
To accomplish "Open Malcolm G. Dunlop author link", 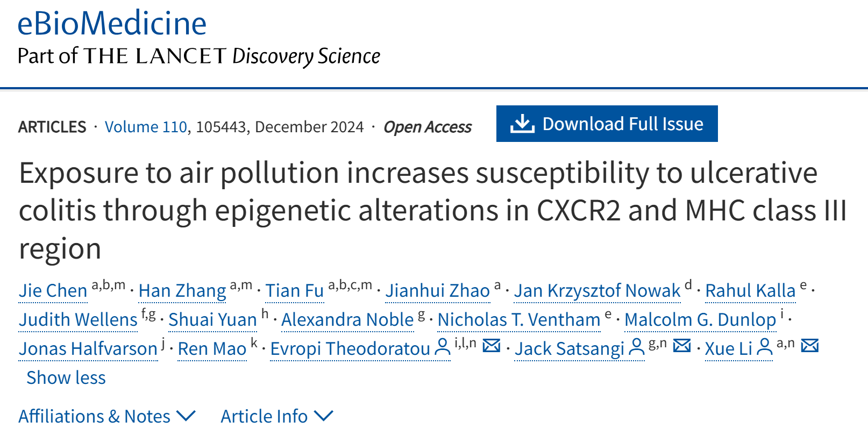I will (x=700, y=319).
